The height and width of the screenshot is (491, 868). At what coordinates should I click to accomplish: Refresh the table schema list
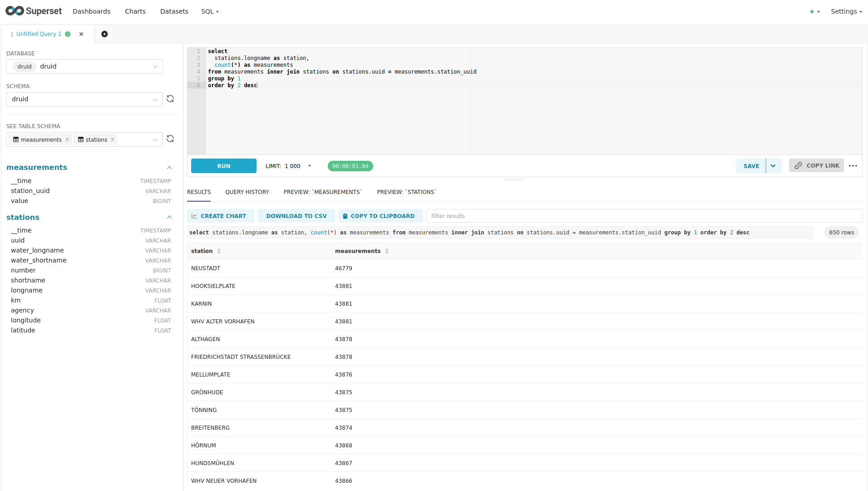coord(170,139)
